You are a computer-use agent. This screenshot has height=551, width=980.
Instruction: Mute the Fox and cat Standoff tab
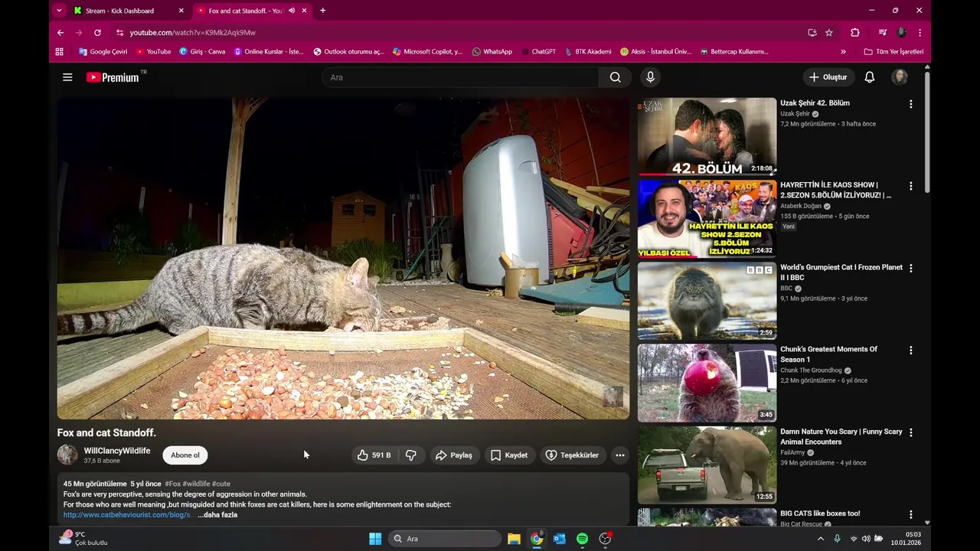tap(292, 11)
